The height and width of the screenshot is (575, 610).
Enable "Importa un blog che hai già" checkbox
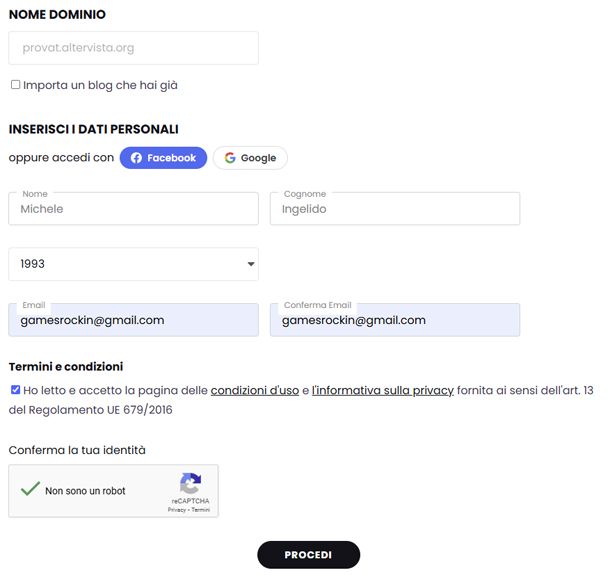[15, 85]
